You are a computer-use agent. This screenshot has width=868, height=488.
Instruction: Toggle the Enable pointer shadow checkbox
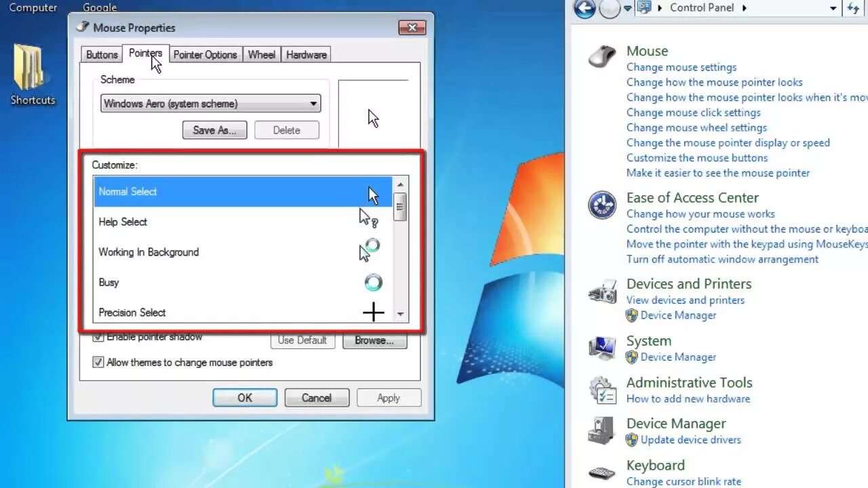98,337
